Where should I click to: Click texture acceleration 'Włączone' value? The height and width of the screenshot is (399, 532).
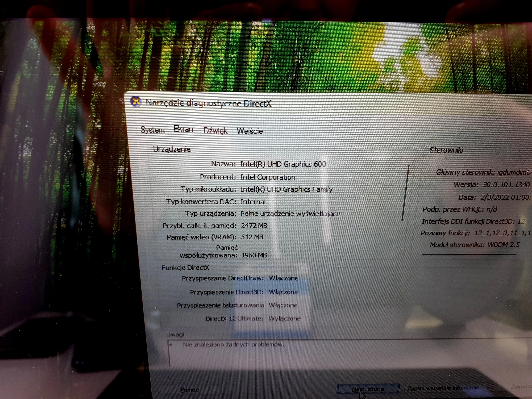283,305
